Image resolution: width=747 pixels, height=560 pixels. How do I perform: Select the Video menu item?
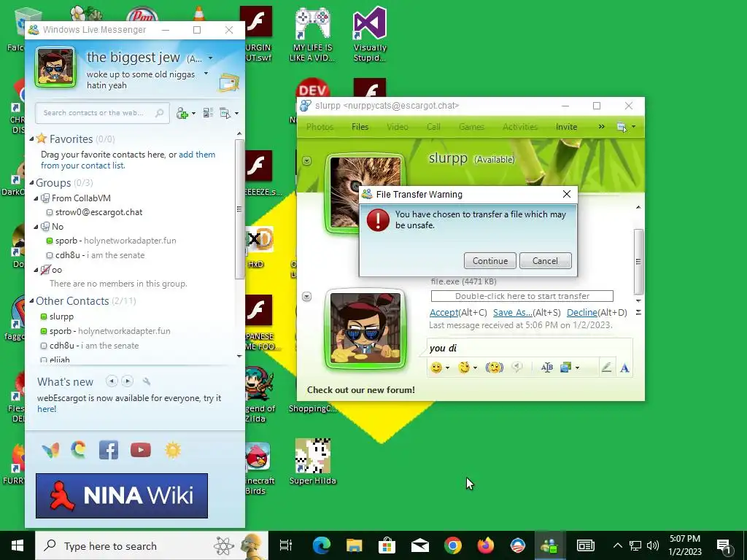398,127
